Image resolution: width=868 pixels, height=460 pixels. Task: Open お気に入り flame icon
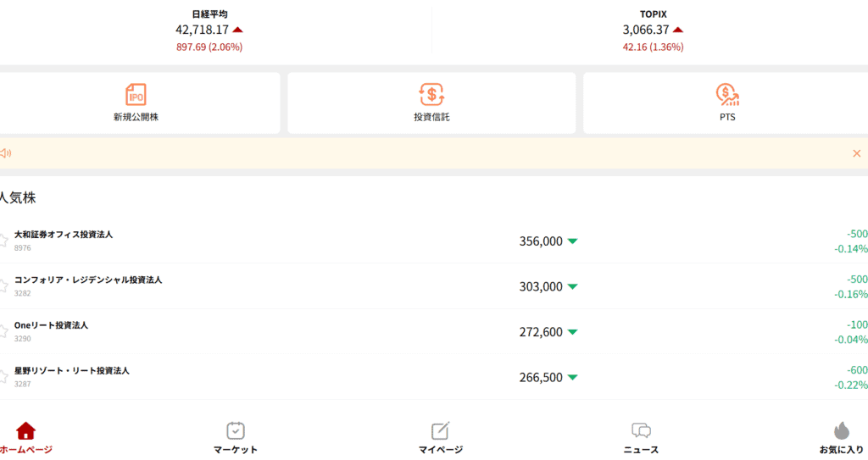pyautogui.click(x=841, y=431)
